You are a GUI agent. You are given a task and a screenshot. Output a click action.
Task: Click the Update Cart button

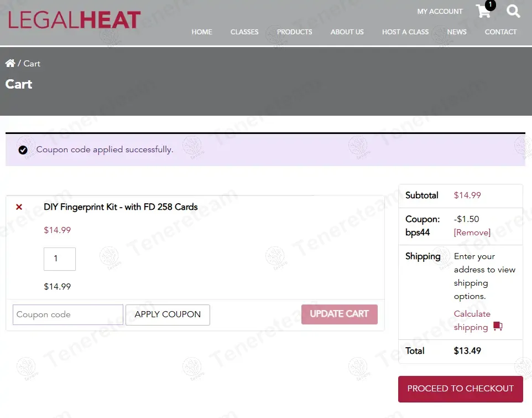pos(340,314)
